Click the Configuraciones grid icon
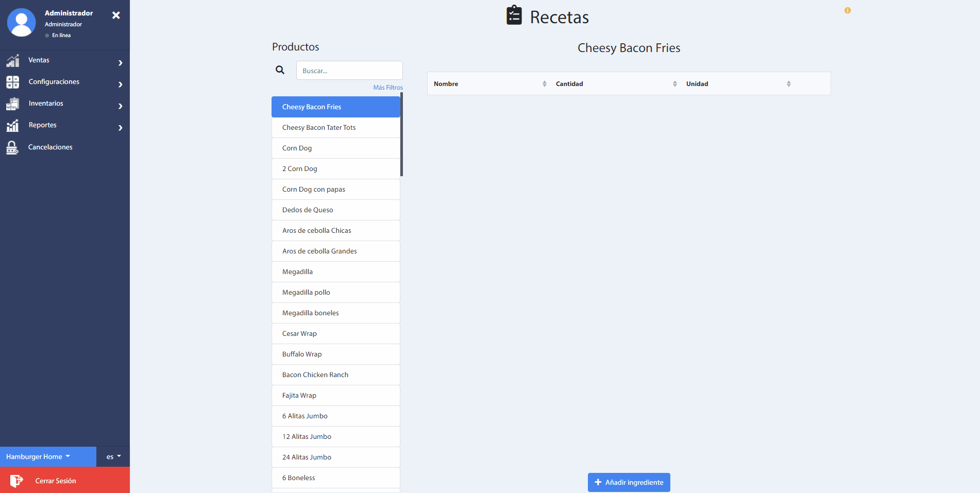This screenshot has height=493, width=980. click(x=13, y=82)
